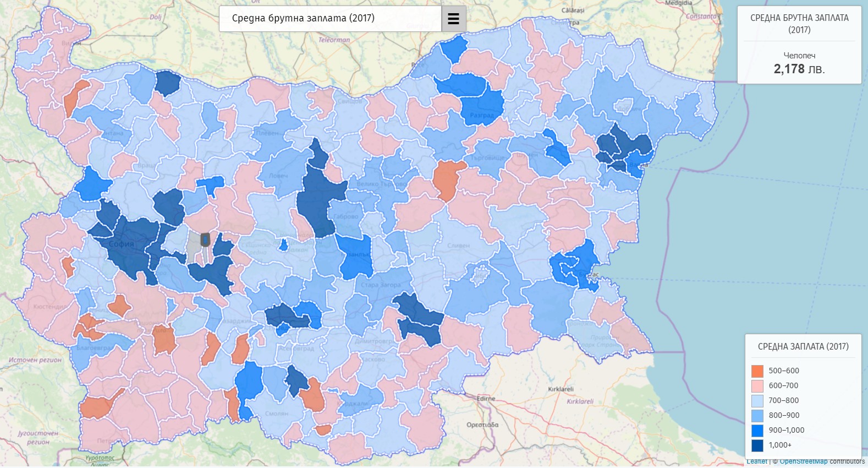868x468 pixels.
Task: Click the 800–900 legend swatch
Action: pos(757,416)
